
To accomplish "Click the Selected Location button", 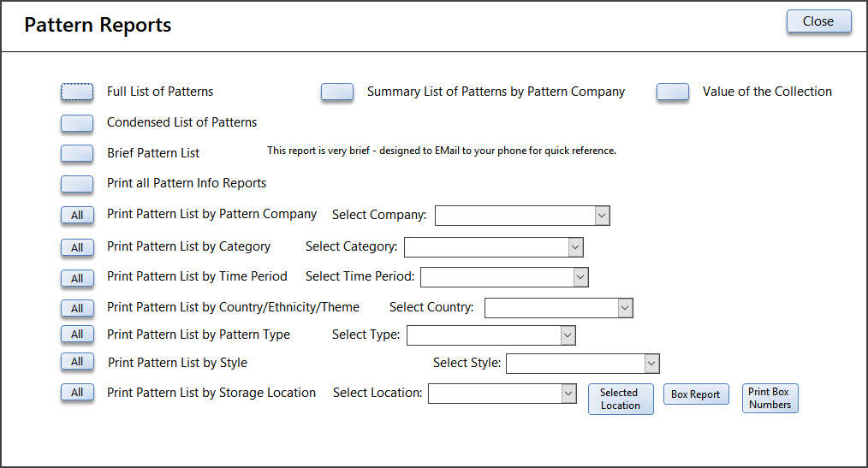I will 621,399.
